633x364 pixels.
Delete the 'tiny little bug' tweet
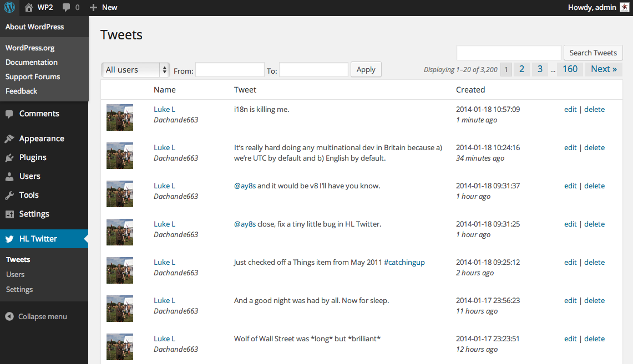(x=594, y=224)
